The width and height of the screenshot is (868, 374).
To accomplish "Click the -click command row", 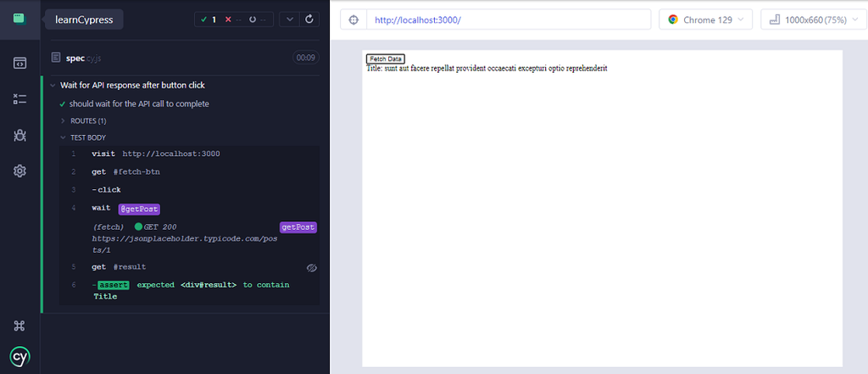I will click(x=189, y=190).
